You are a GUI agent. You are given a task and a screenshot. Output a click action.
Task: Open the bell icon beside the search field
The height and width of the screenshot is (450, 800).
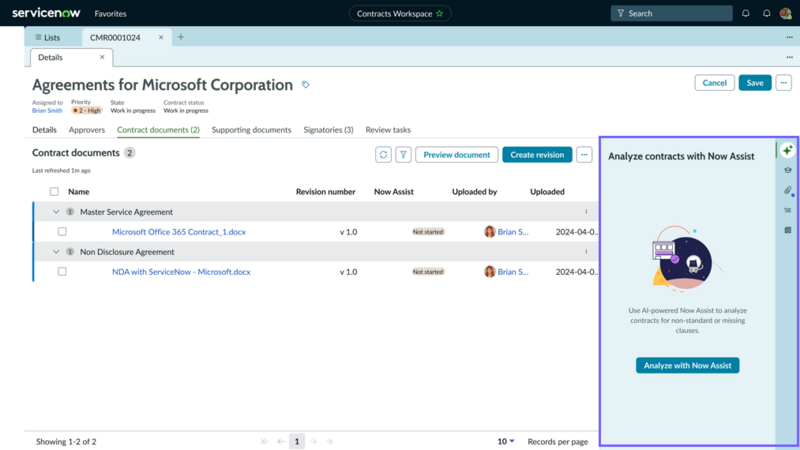point(745,13)
